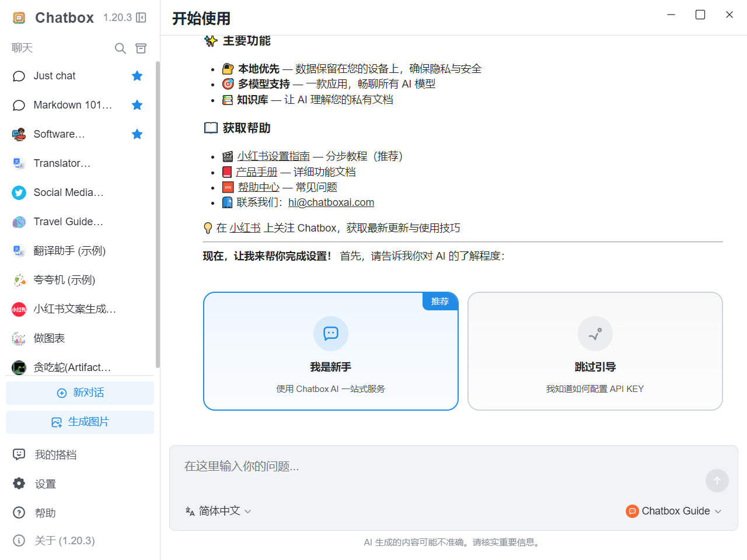747x560 pixels.
Task: Click the Just chat speech bubble icon
Action: [19, 76]
